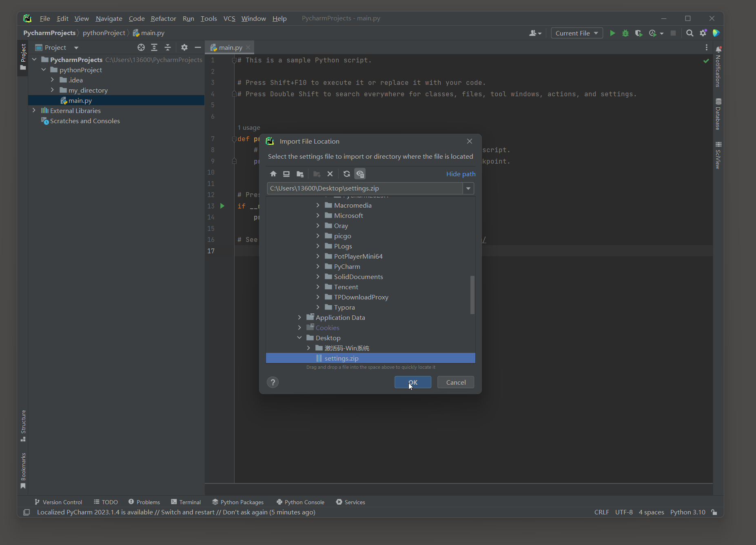Open the VCS menu
The height and width of the screenshot is (545, 756).
click(x=229, y=18)
